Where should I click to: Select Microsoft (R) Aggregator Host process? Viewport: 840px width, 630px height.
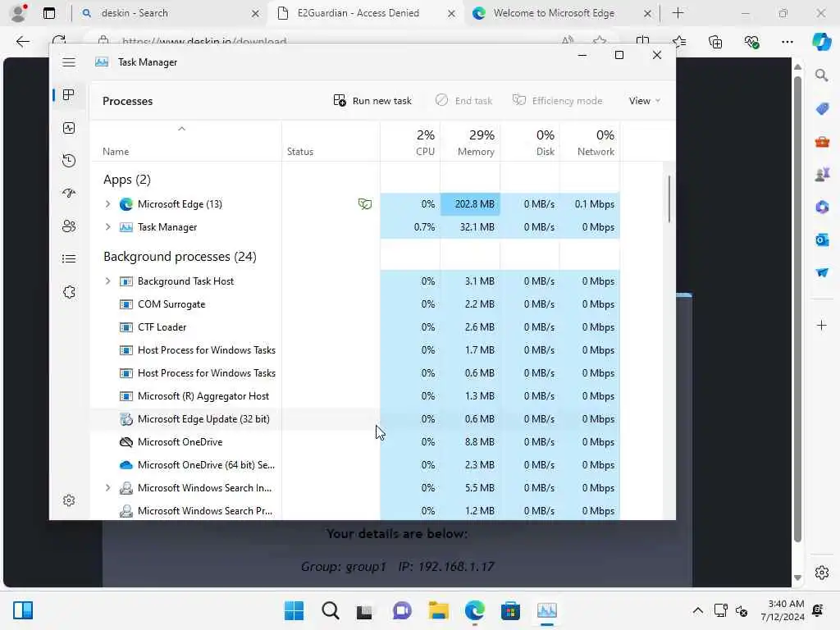pyautogui.click(x=354, y=396)
